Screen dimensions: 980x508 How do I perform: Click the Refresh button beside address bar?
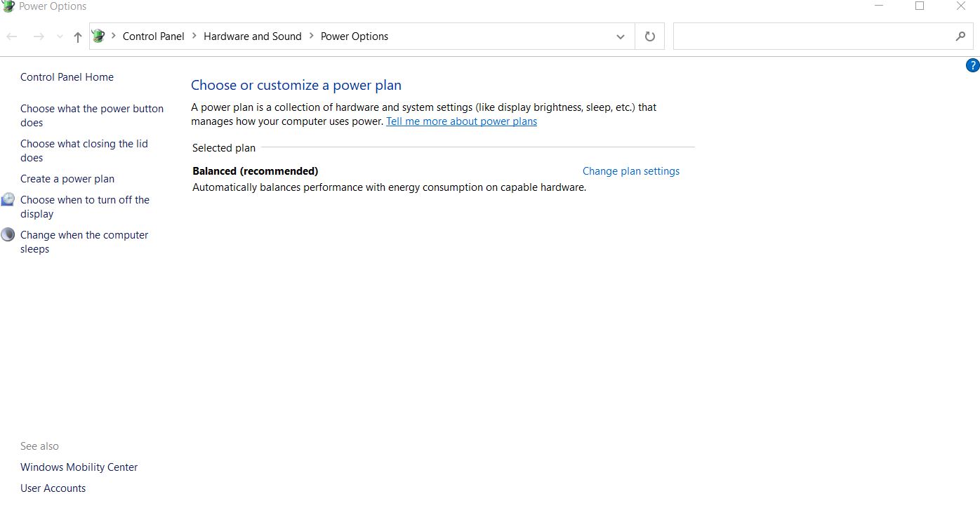point(649,36)
